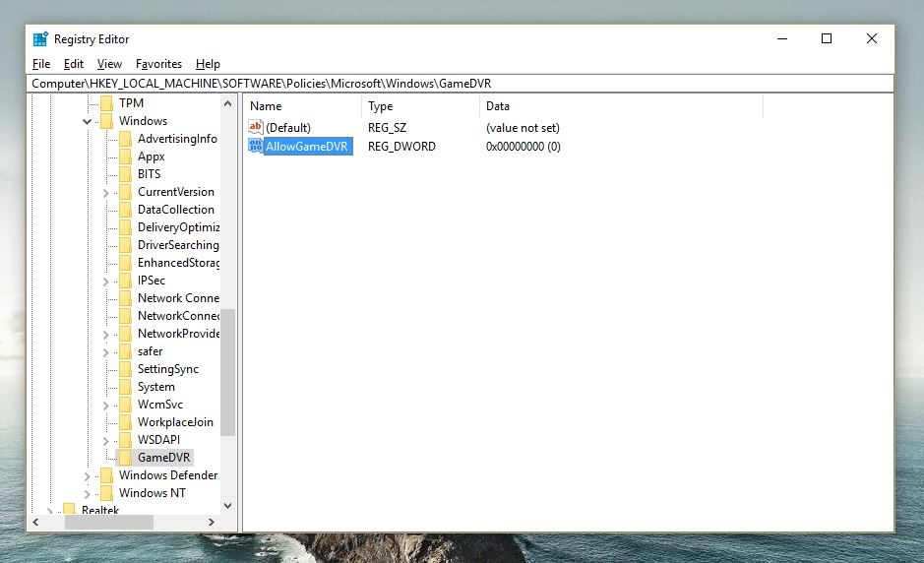Click the WSDAPI folder icon
The width and height of the screenshot is (924, 563).
(x=126, y=440)
